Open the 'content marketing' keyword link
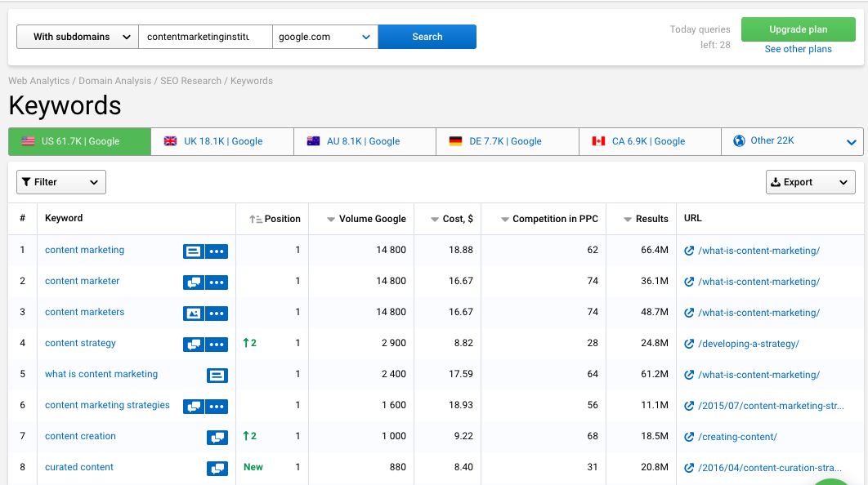The height and width of the screenshot is (485, 868). 85,250
